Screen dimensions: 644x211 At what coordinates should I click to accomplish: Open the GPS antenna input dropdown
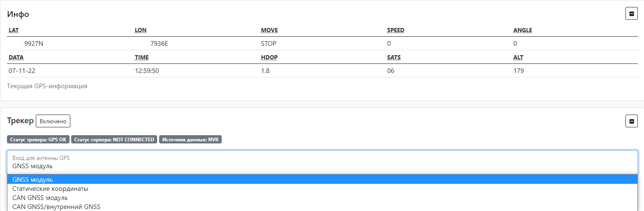tap(322, 162)
